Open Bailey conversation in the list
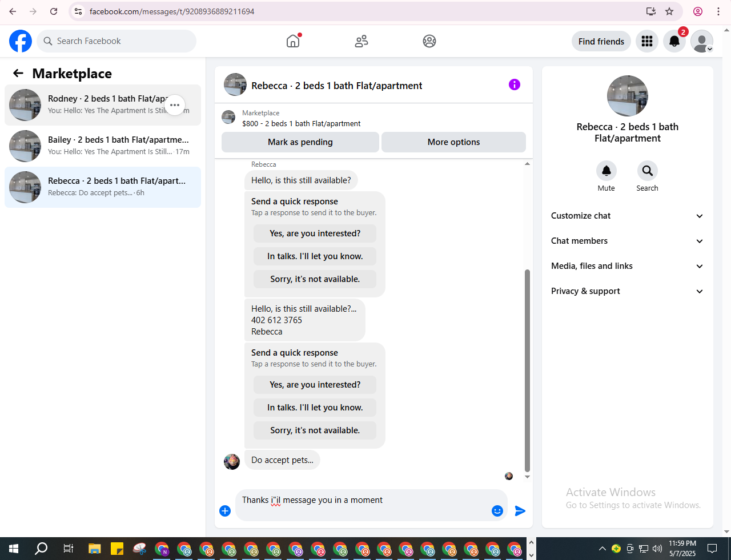731x560 pixels. [103, 146]
